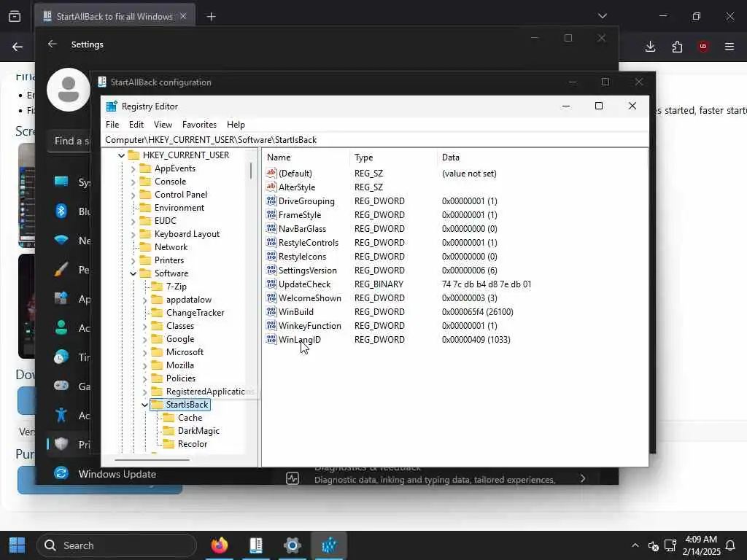Collapse the HKEY_CURRENT_USER tree node
The width and height of the screenshot is (747, 560).
tap(122, 155)
